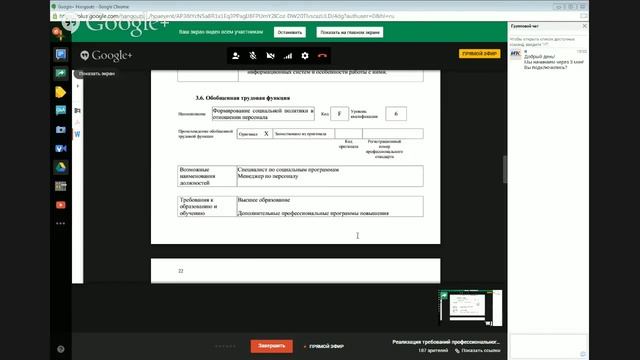Click the red Завершить broadcast button
Image resolution: width=640 pixels, height=360 pixels.
tap(271, 346)
